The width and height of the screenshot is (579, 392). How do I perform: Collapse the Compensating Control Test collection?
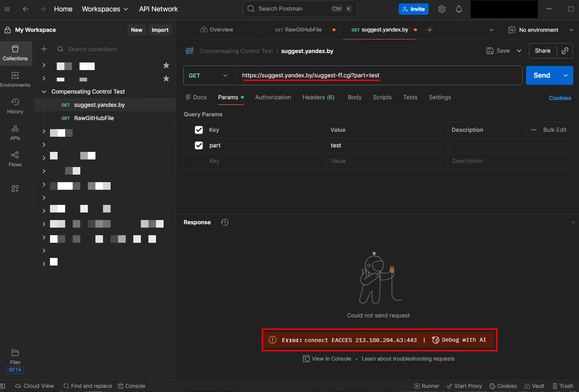[44, 92]
